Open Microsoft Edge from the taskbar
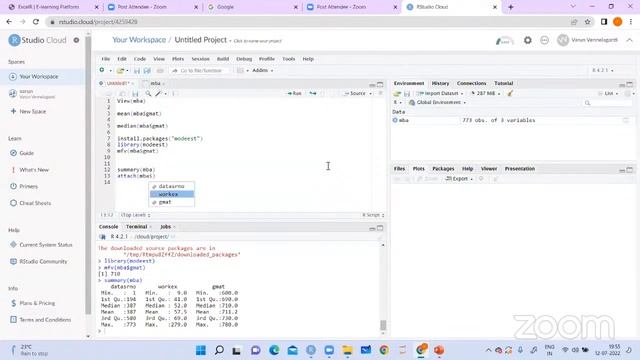The height and width of the screenshot is (360, 640). tap(274, 350)
